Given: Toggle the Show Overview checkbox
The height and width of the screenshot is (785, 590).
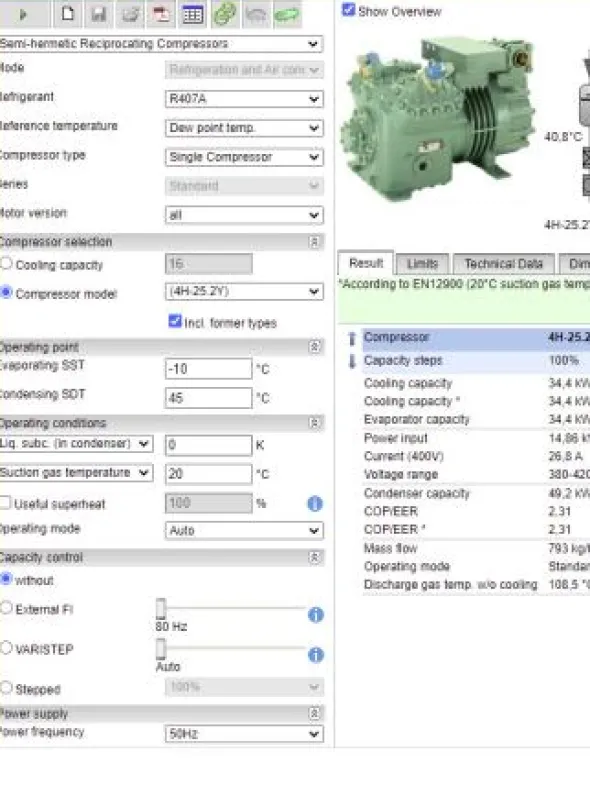Looking at the screenshot, I should 348,10.
